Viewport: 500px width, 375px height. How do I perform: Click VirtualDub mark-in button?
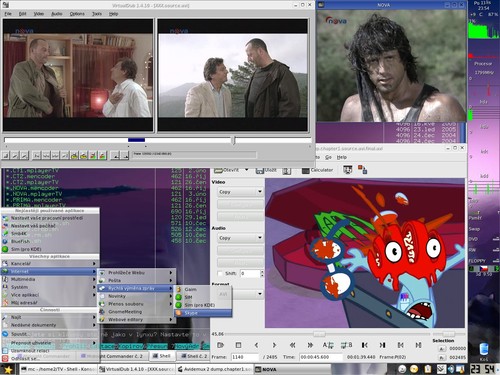[115, 155]
